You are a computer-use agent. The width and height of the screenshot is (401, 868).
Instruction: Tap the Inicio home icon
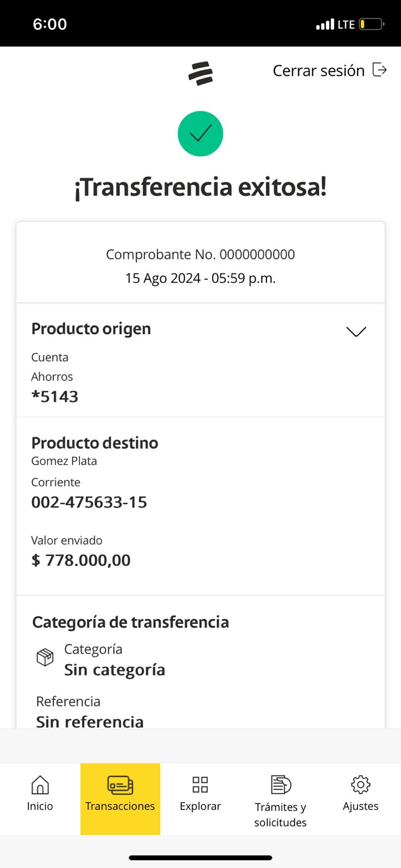pyautogui.click(x=40, y=784)
